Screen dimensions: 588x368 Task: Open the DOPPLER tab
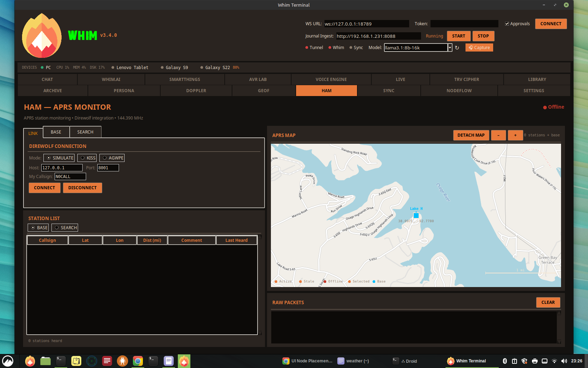pos(196,91)
